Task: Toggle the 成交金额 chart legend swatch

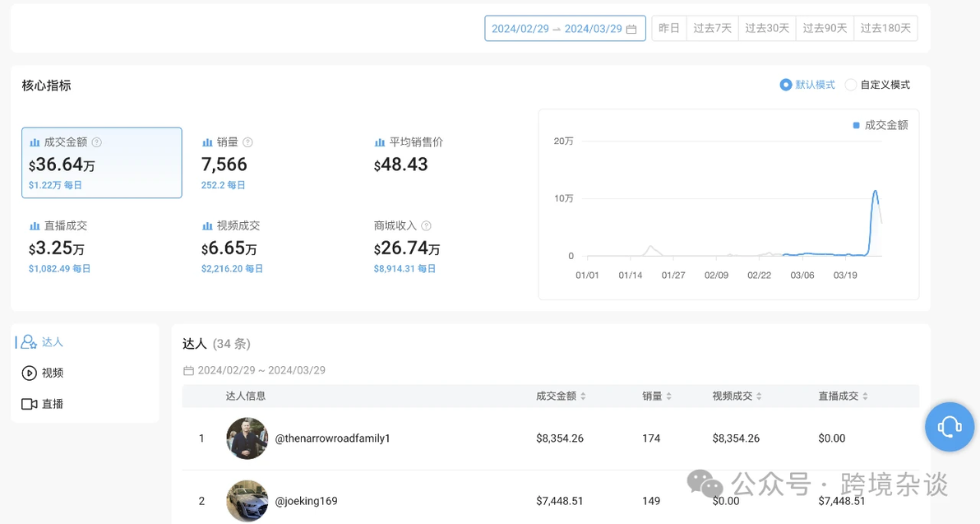Action: [x=856, y=126]
